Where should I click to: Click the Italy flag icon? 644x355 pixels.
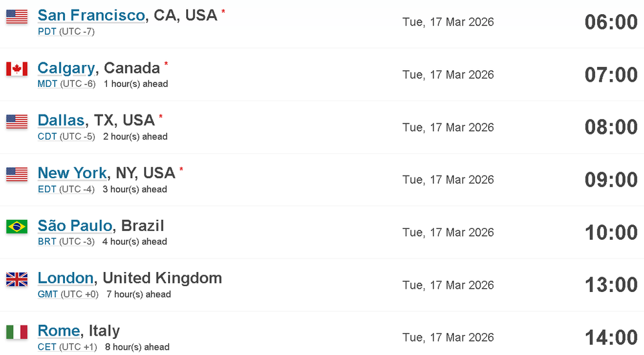coord(17,332)
